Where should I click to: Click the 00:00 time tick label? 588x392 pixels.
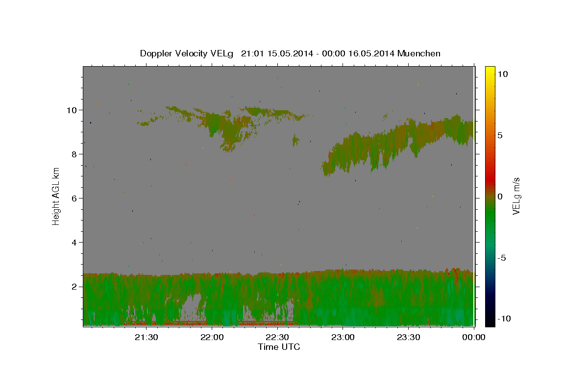[474, 337]
